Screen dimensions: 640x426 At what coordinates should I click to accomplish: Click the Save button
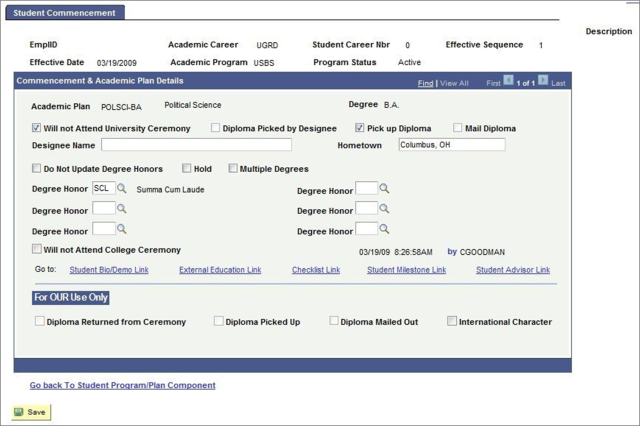pos(31,412)
